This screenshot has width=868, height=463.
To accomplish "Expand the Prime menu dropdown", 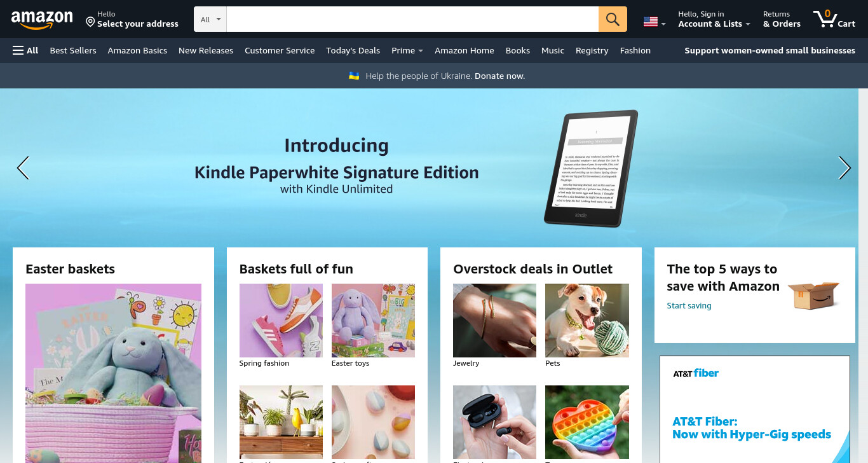I will pos(407,50).
